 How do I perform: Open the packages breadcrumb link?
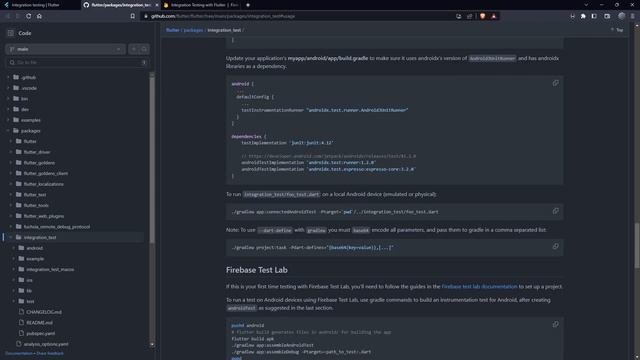coord(193,30)
